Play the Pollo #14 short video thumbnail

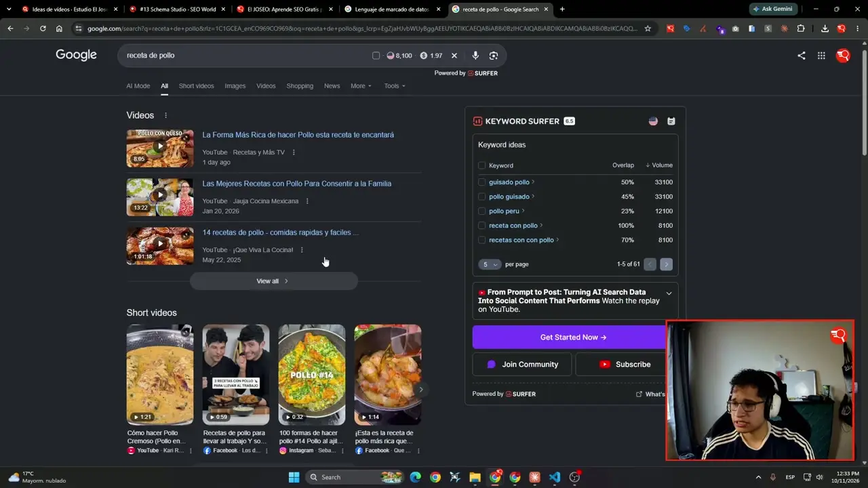tap(312, 375)
